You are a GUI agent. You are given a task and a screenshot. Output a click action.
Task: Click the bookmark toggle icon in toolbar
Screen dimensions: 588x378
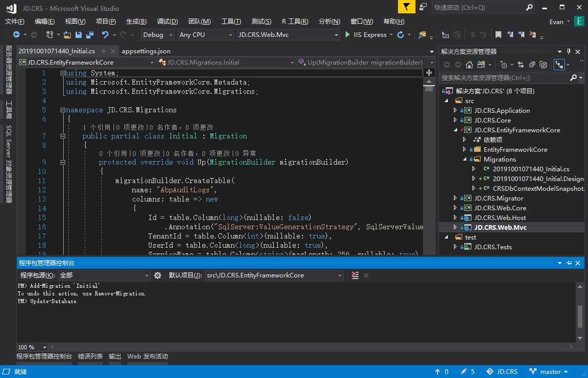498,34
